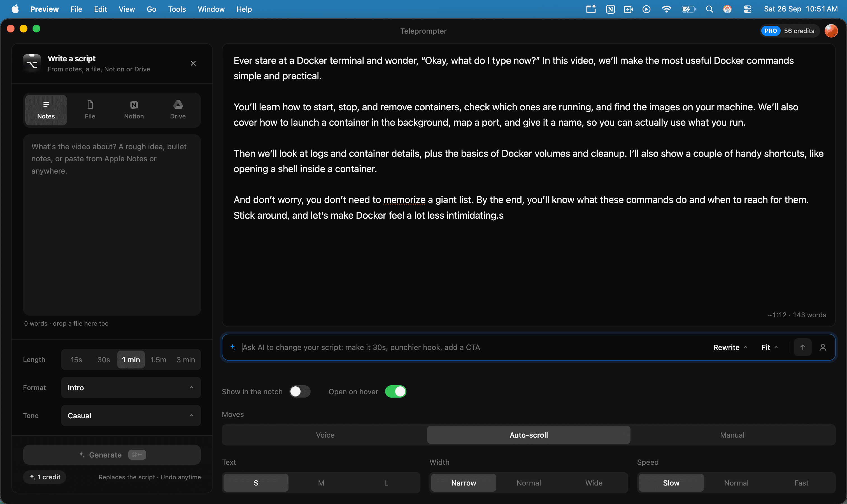Set width to Wide
Viewport: 847px width, 504px height.
point(594,483)
